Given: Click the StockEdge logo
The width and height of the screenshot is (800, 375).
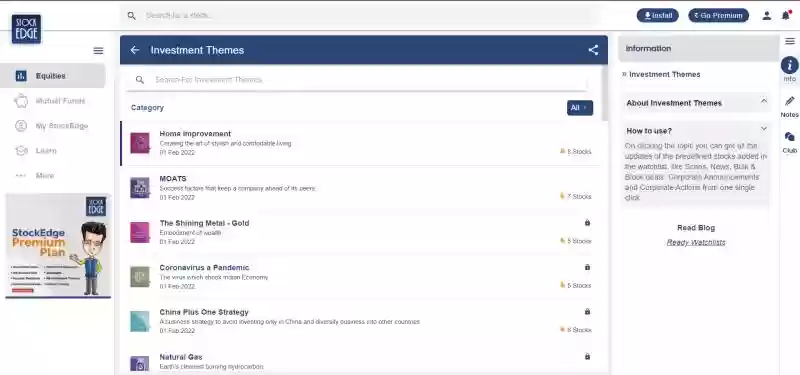Looking at the screenshot, I should coord(27,29).
